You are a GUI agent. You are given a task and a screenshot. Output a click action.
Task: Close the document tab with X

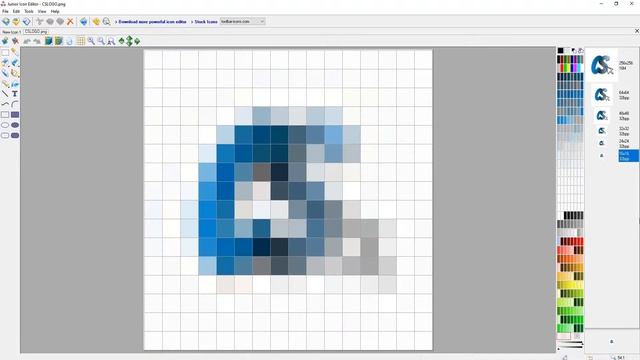click(x=637, y=31)
